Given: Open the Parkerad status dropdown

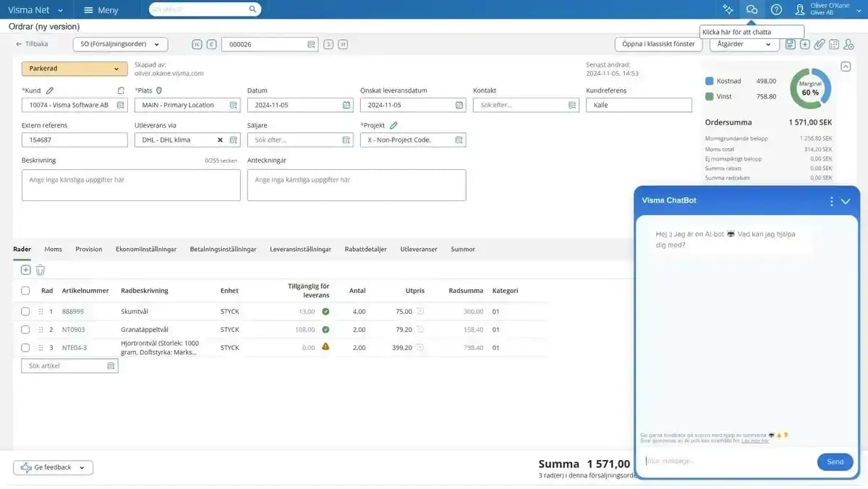Looking at the screenshot, I should point(75,69).
